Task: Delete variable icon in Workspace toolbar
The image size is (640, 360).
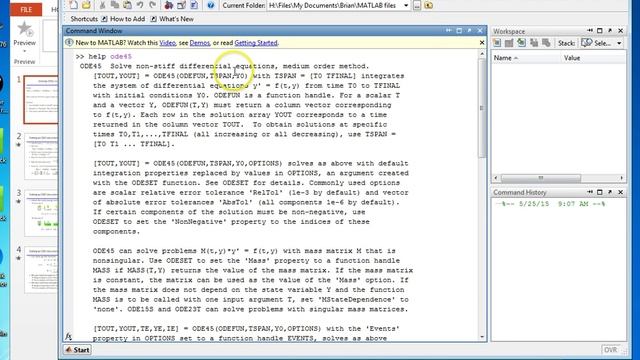Action: coord(546,42)
